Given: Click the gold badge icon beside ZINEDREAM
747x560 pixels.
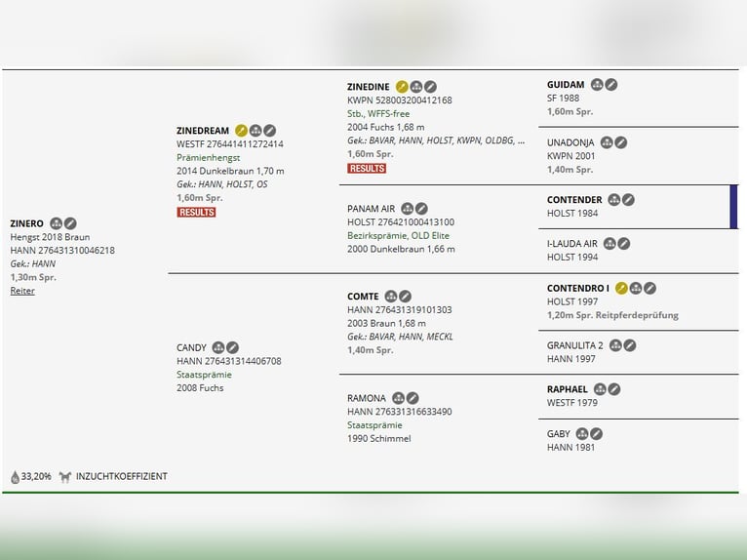Looking at the screenshot, I should tap(241, 131).
